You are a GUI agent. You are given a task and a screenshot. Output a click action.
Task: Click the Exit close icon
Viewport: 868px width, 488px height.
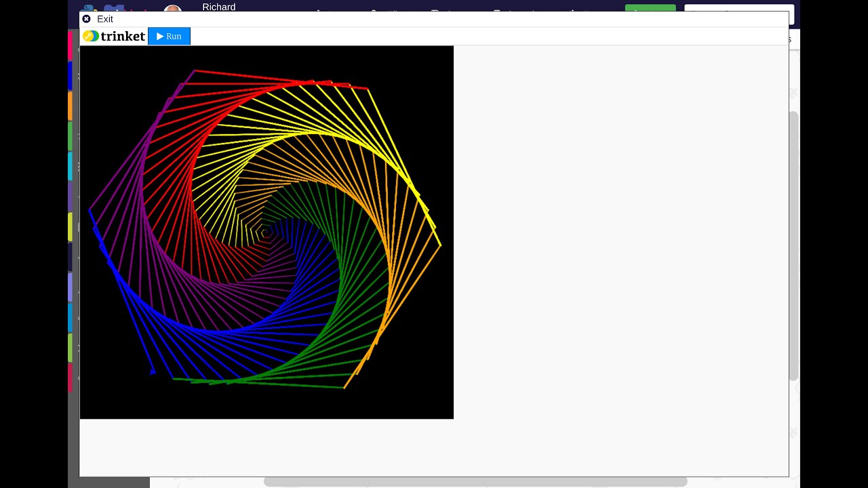coord(86,19)
